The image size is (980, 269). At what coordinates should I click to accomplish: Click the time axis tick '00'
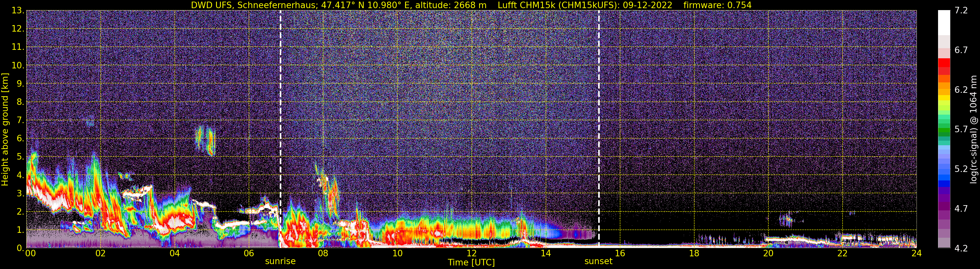[31, 253]
